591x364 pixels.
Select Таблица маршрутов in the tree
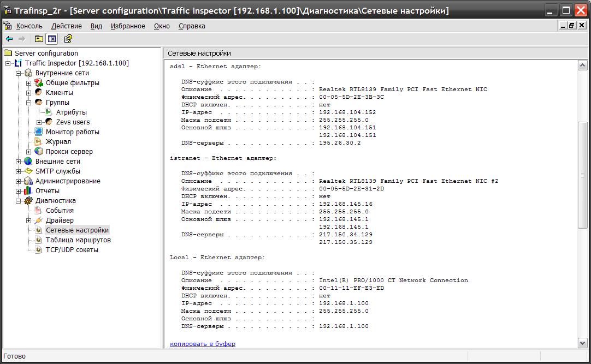(x=78, y=240)
